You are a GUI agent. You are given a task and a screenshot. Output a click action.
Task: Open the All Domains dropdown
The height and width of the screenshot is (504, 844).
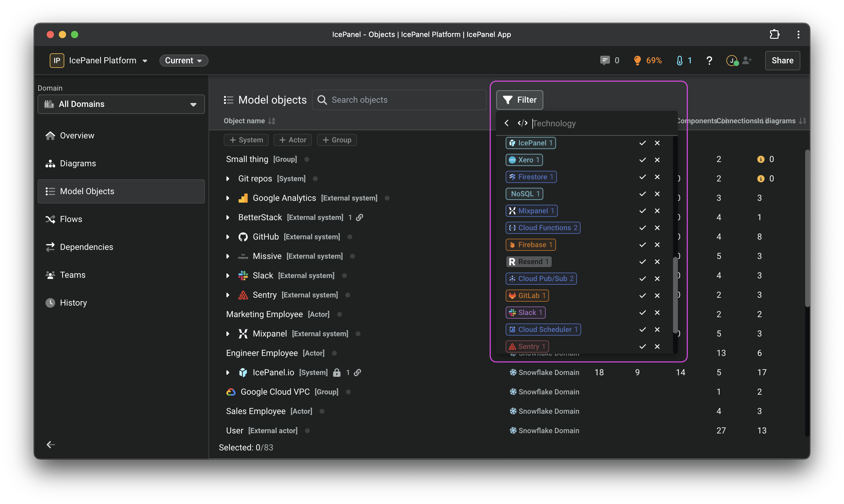[121, 104]
